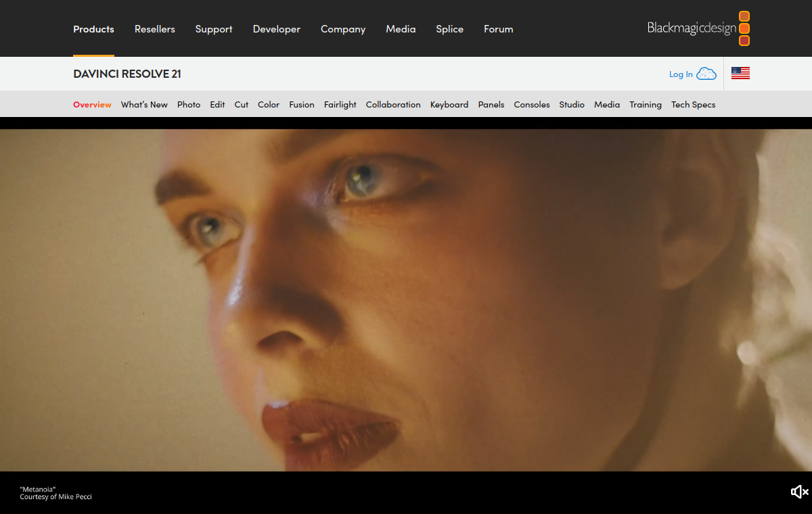The height and width of the screenshot is (514, 812).
Task: Open Splice from the top navigation
Action: tap(450, 29)
